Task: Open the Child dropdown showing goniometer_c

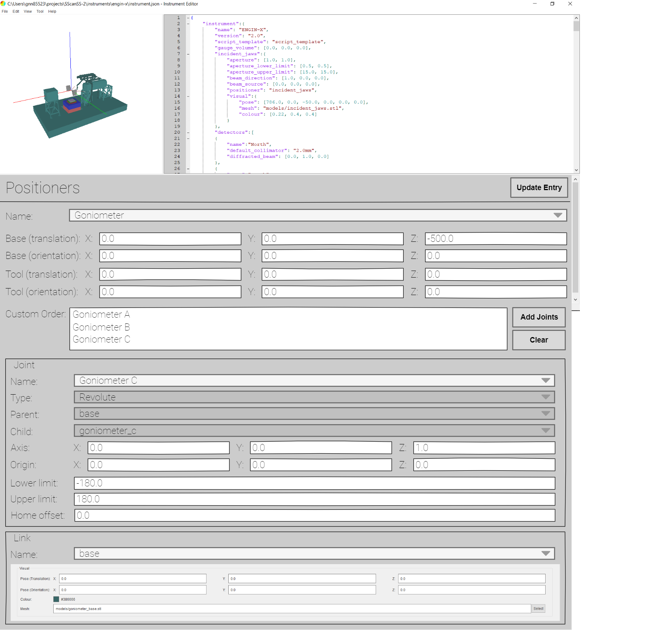Action: tap(546, 430)
